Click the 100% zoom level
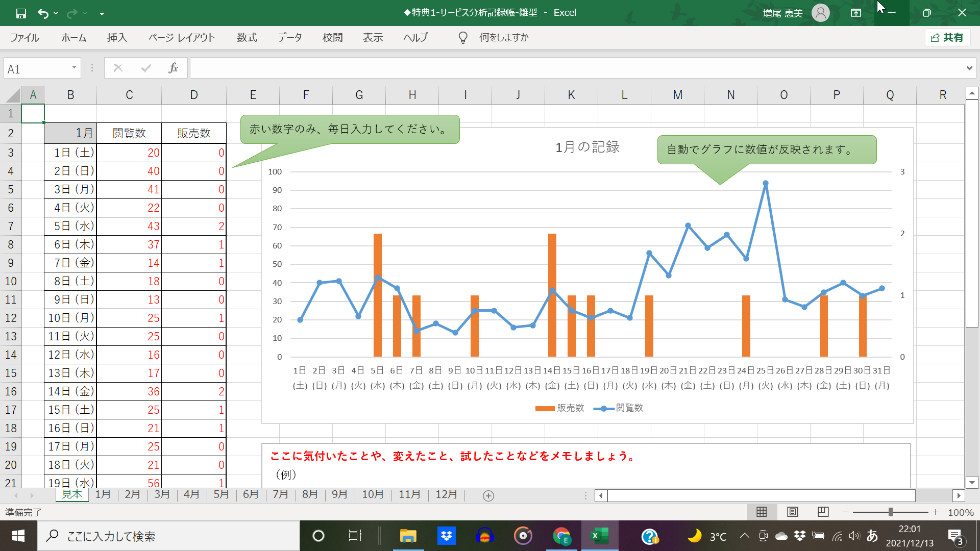 tap(961, 512)
